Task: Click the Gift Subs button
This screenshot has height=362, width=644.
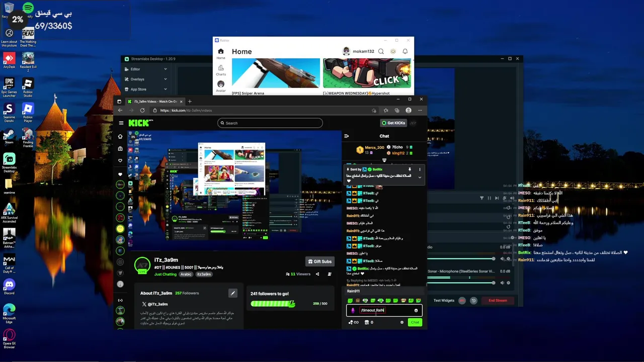Action: [x=319, y=261]
